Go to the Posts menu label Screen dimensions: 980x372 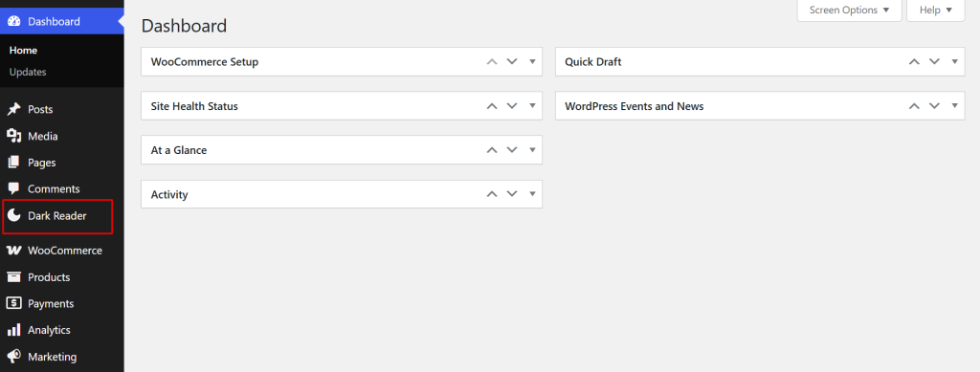[40, 109]
